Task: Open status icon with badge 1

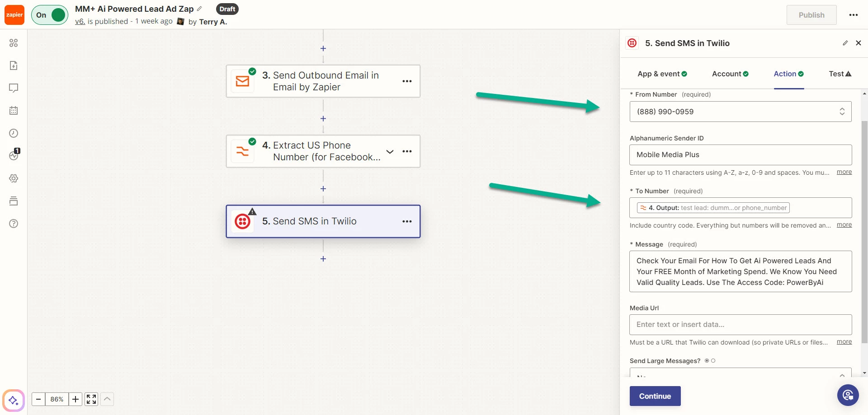Action: 14,155
